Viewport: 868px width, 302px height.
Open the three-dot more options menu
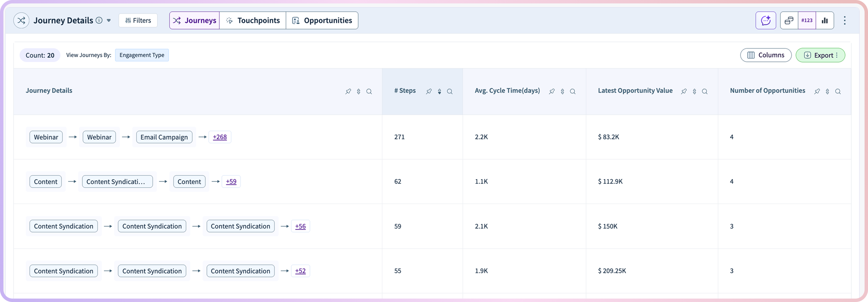coord(845,21)
